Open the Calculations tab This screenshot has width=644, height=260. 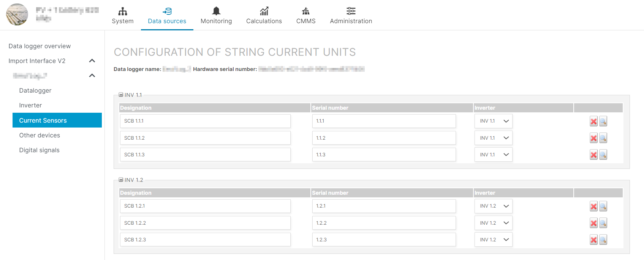(x=264, y=15)
